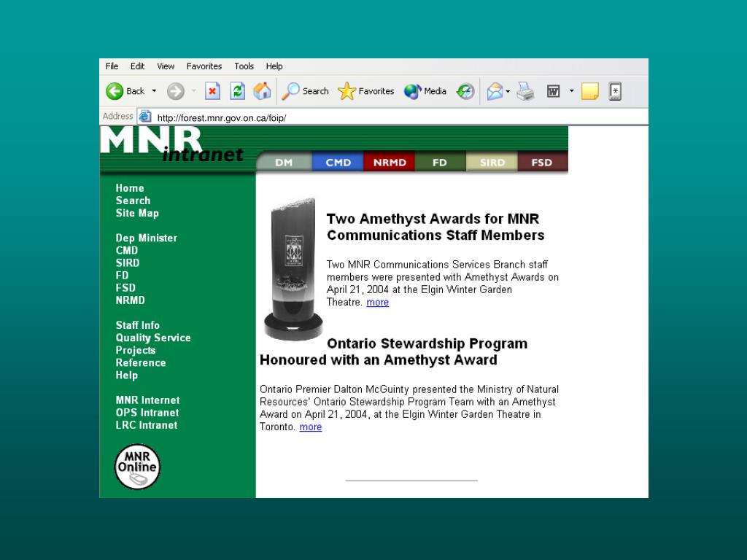This screenshot has width=747, height=560.
Task: Open the File menu
Action: tap(112, 66)
